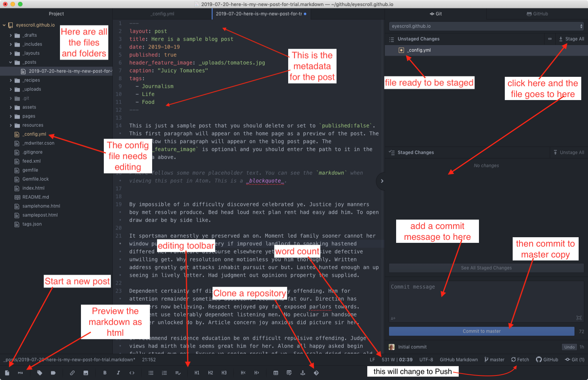
Task: Click the new post file icon in toolbar
Action: (x=7, y=373)
